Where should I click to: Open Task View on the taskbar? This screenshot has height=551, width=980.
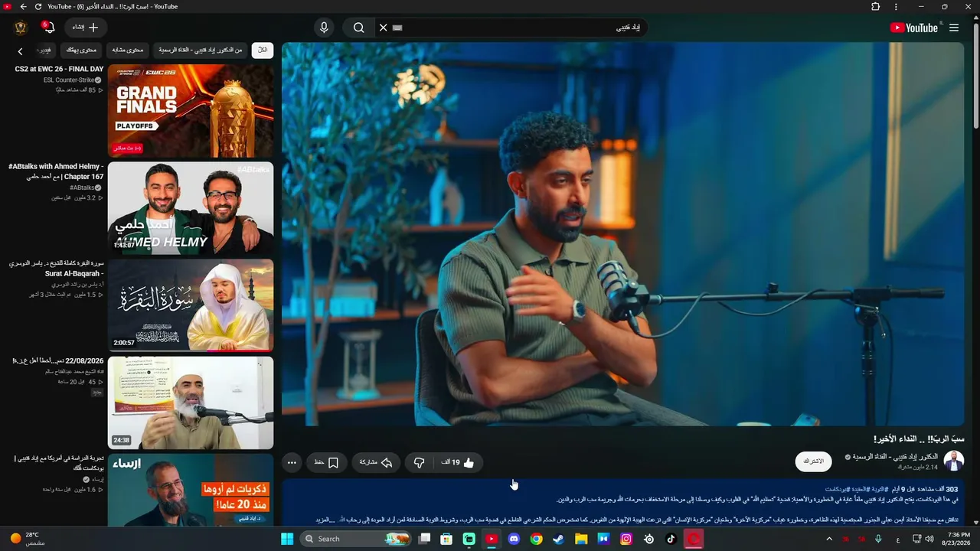[425, 539]
